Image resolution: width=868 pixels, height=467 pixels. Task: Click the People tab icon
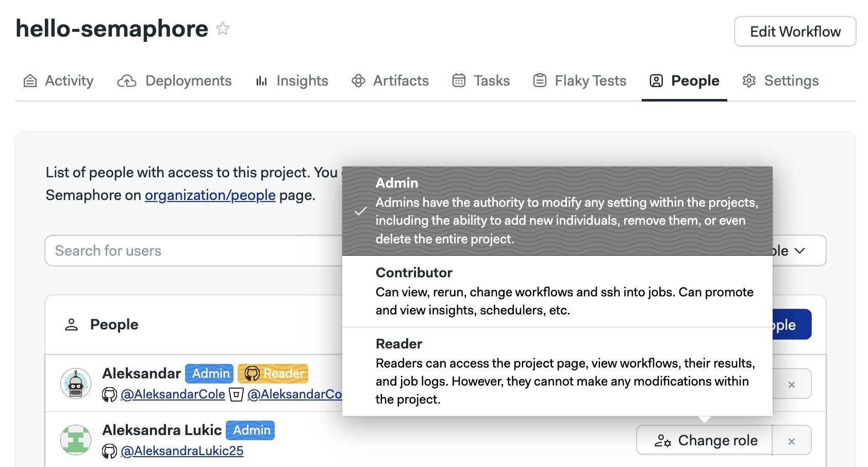tap(656, 81)
